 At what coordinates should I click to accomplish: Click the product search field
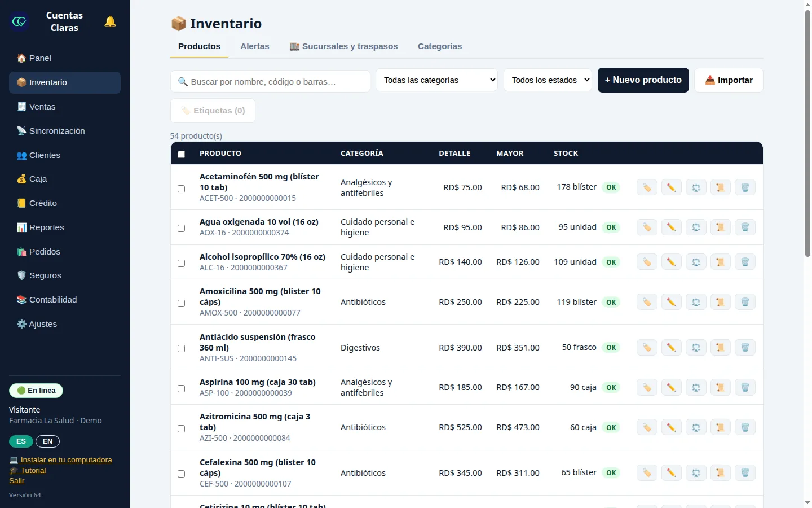(270, 82)
